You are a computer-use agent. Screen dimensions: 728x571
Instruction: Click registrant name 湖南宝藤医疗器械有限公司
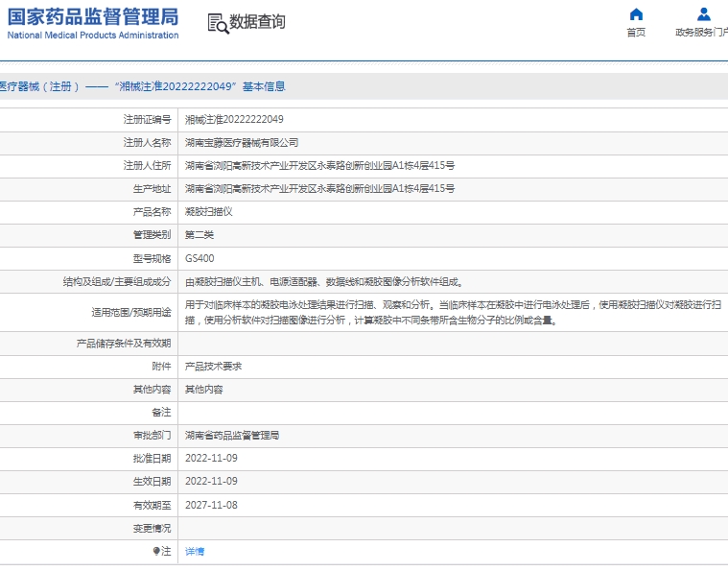point(241,142)
